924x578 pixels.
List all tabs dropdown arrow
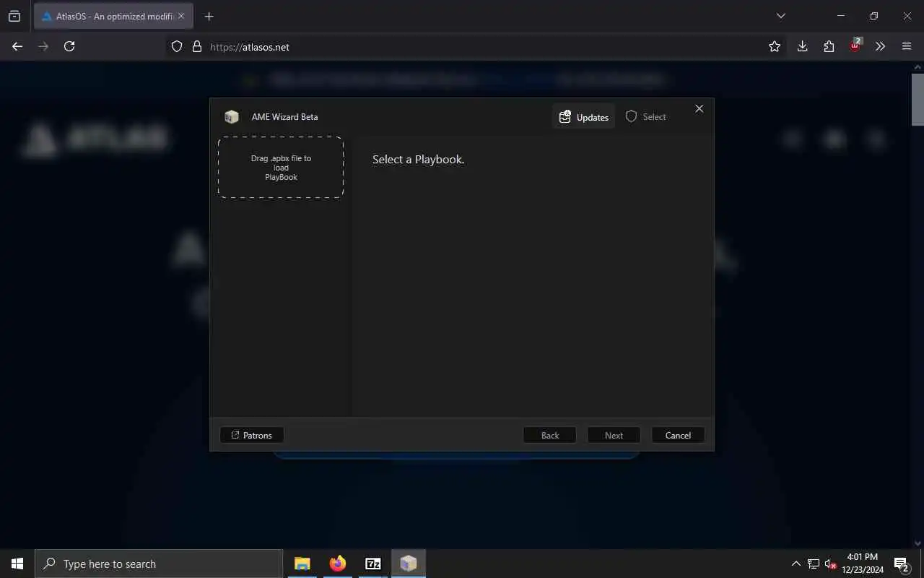[780, 16]
